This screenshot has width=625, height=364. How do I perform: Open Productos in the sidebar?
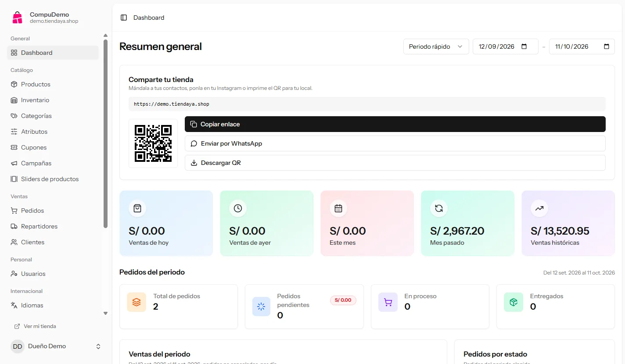pyautogui.click(x=53, y=84)
